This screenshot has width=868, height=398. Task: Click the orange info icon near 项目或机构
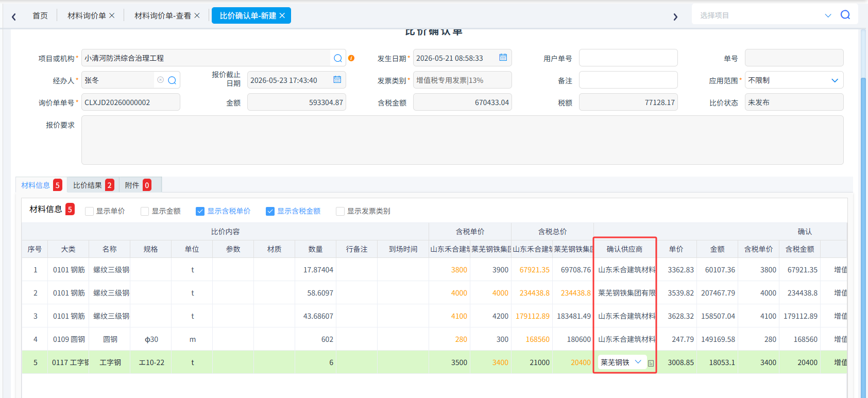click(x=351, y=58)
